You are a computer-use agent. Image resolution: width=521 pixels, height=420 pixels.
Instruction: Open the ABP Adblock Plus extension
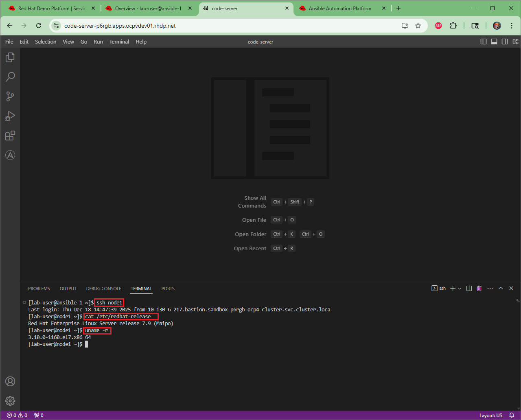pyautogui.click(x=438, y=26)
